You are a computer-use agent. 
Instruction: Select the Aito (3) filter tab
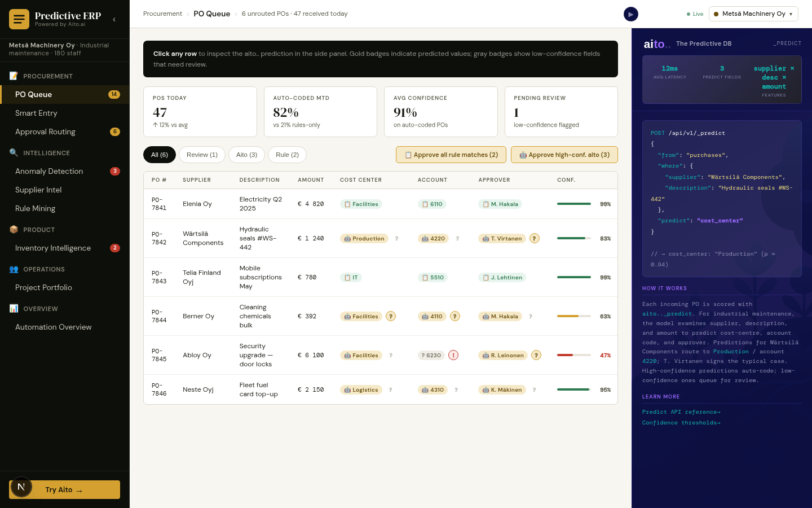pyautogui.click(x=246, y=155)
